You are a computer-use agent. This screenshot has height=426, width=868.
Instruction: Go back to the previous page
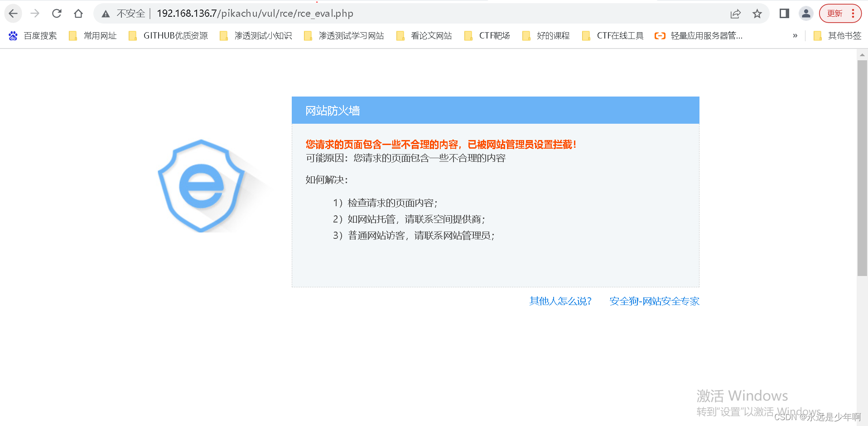click(x=13, y=14)
